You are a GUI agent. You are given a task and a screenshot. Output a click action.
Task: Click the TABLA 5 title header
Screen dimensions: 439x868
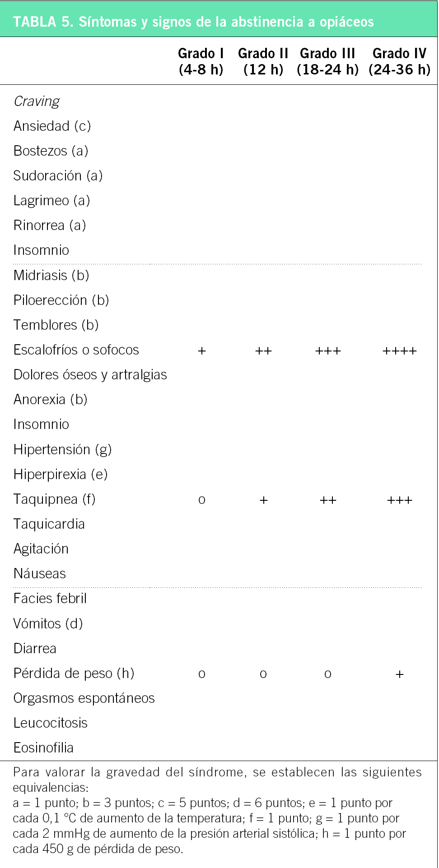[x=193, y=22]
